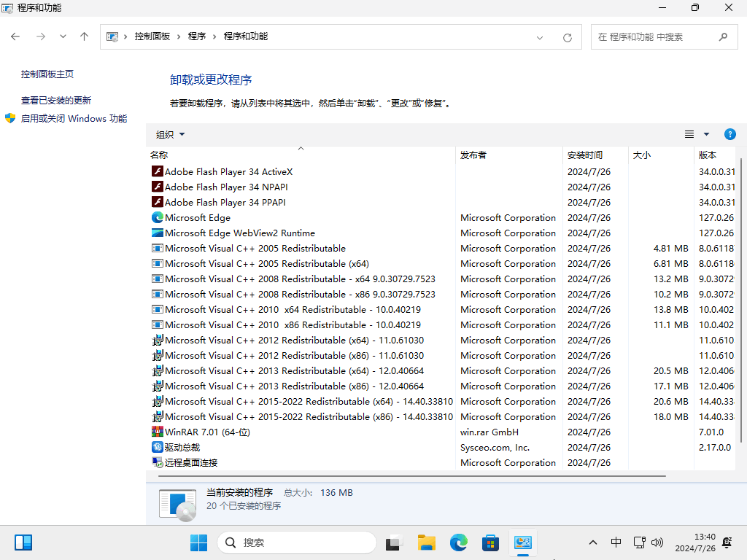This screenshot has height=560, width=747.
Task: Expand the address bar history dropdown
Action: pyautogui.click(x=540, y=37)
